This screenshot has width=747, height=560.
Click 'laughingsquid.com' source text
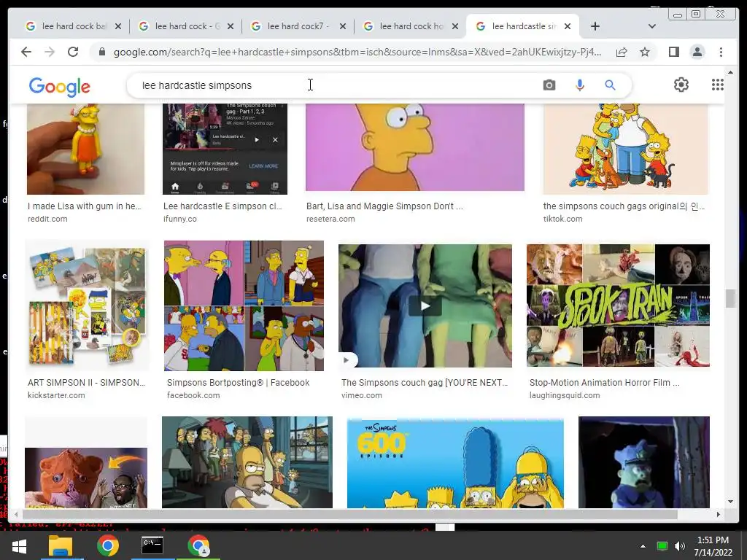[564, 395]
